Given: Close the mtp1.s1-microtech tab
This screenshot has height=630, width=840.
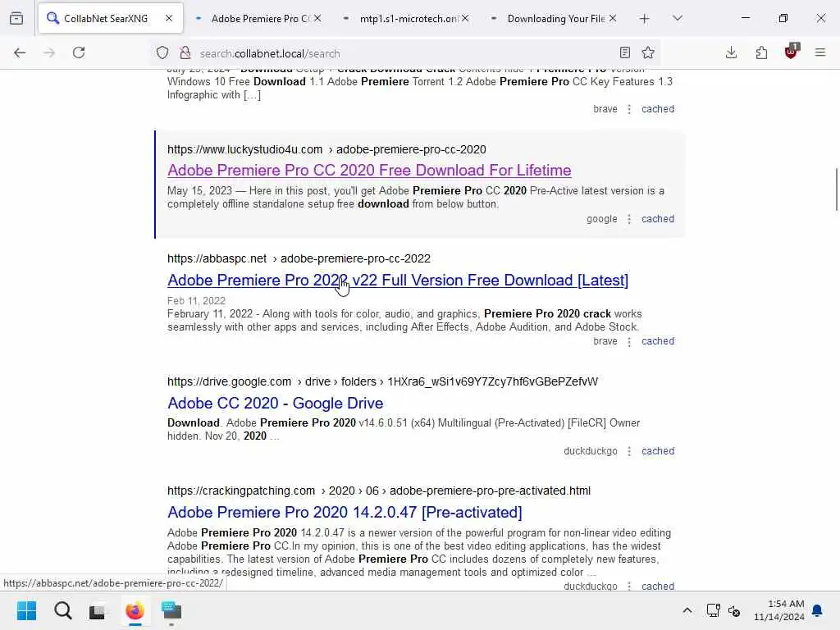Looking at the screenshot, I should click(465, 18).
